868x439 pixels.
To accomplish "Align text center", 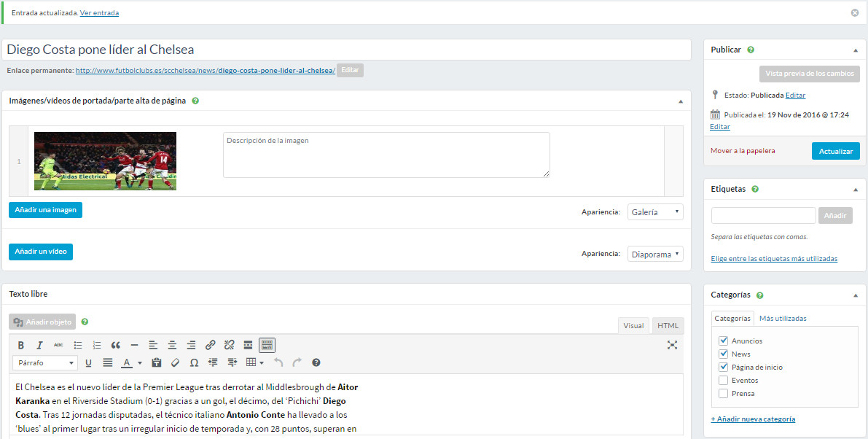I will [172, 346].
